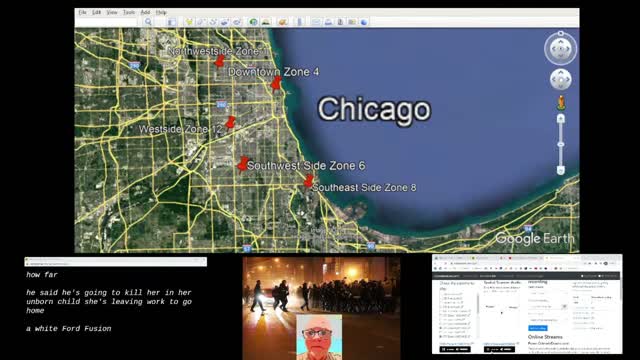The height and width of the screenshot is (360, 640).
Task: Click the Sunlight toolbar icon
Action: pos(266,22)
